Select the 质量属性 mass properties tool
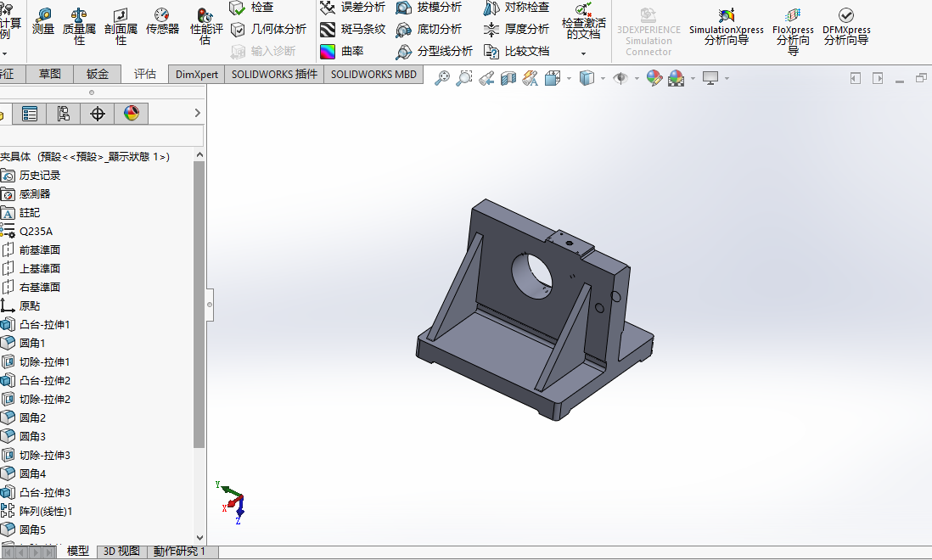The height and width of the screenshot is (560, 932). [x=79, y=27]
